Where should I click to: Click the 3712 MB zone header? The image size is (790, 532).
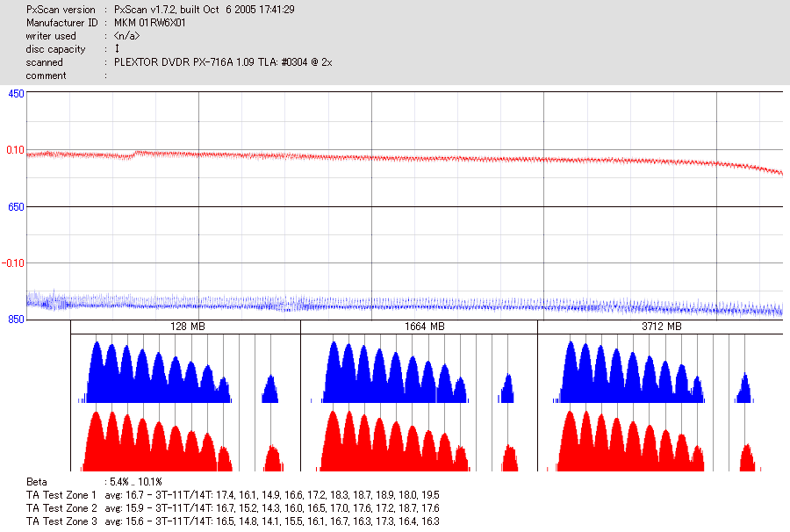(x=662, y=327)
